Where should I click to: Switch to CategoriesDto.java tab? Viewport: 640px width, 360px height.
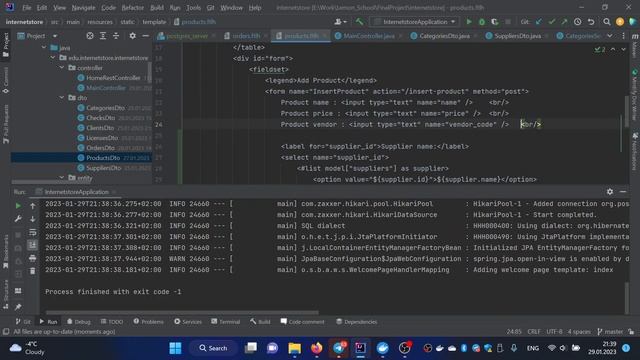tap(444, 36)
